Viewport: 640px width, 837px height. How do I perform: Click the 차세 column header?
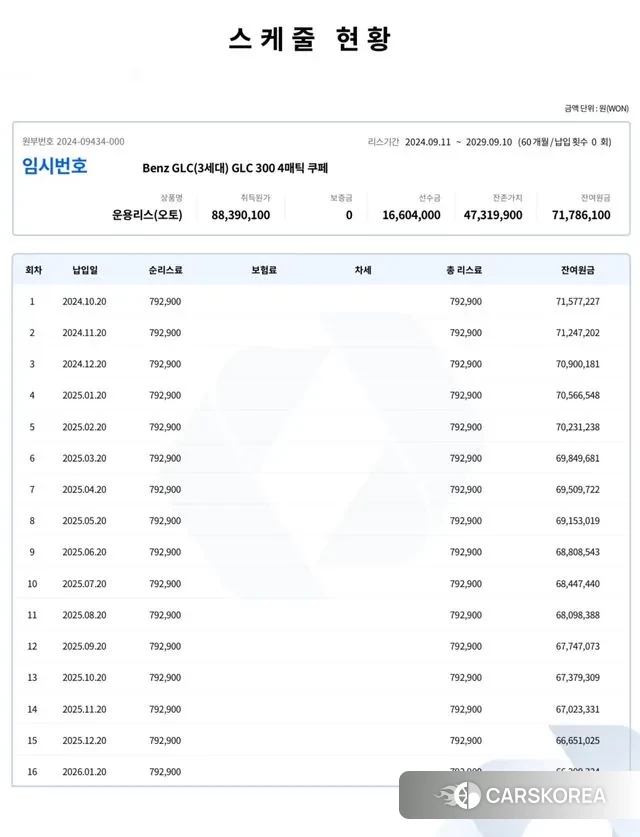click(x=363, y=270)
